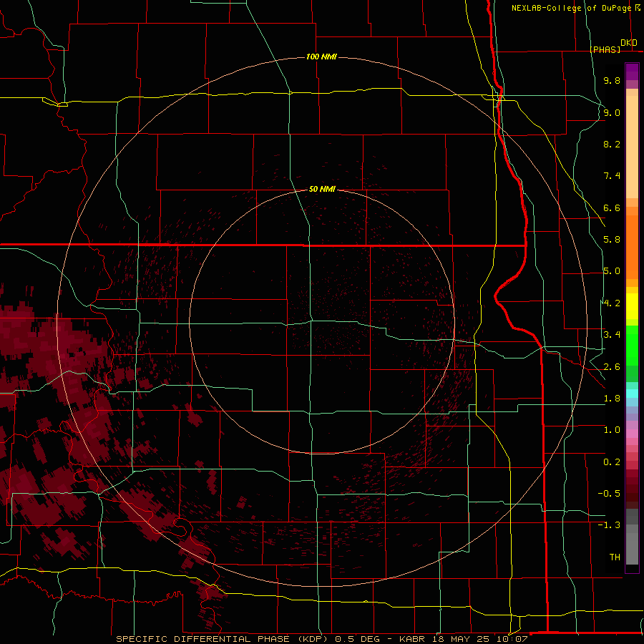This screenshot has height=644, width=644.
Task: Click the 5.0 color scale value
Action: 612,271
